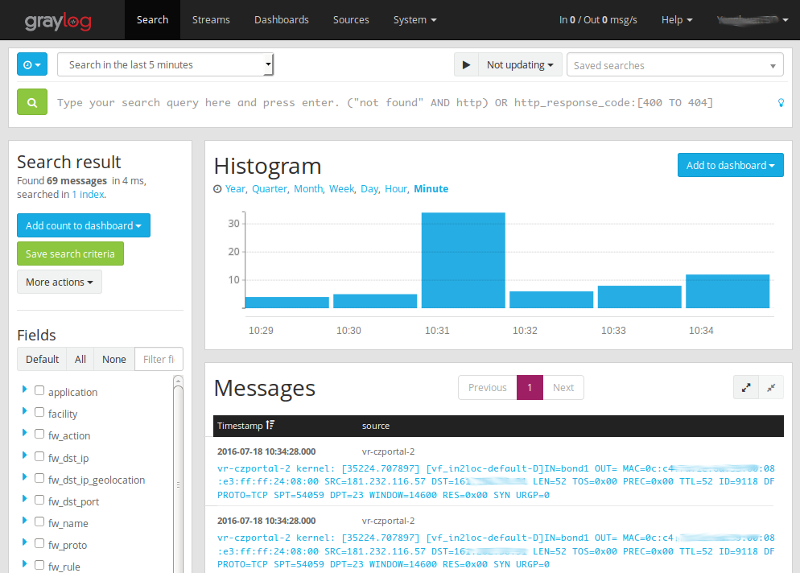Enable the fw_action field checkbox
Viewport: 800px width, 573px height.
40,435
